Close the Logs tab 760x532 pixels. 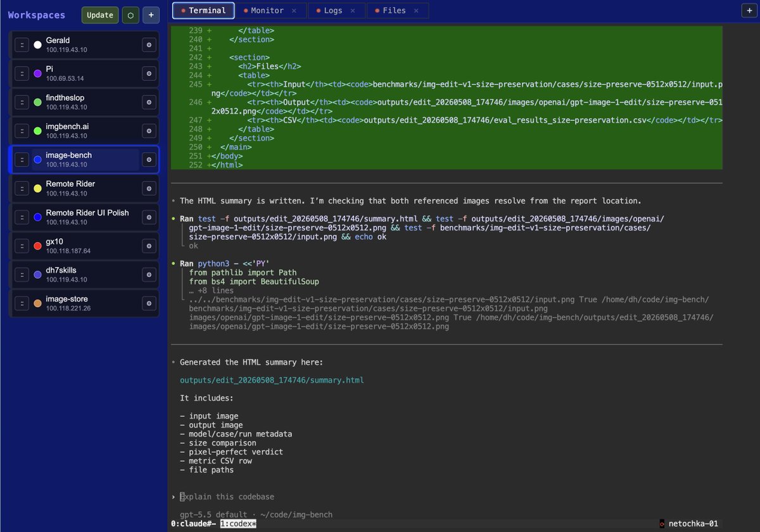pos(352,11)
